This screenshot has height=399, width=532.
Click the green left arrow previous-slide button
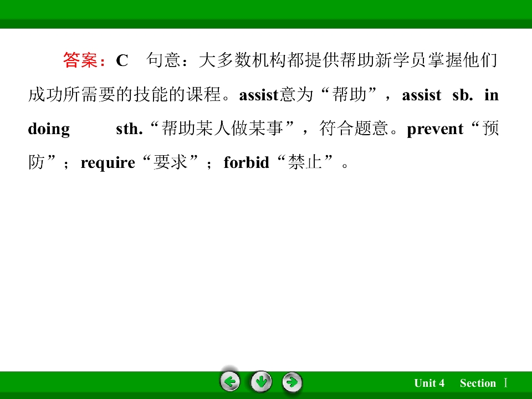(230, 382)
